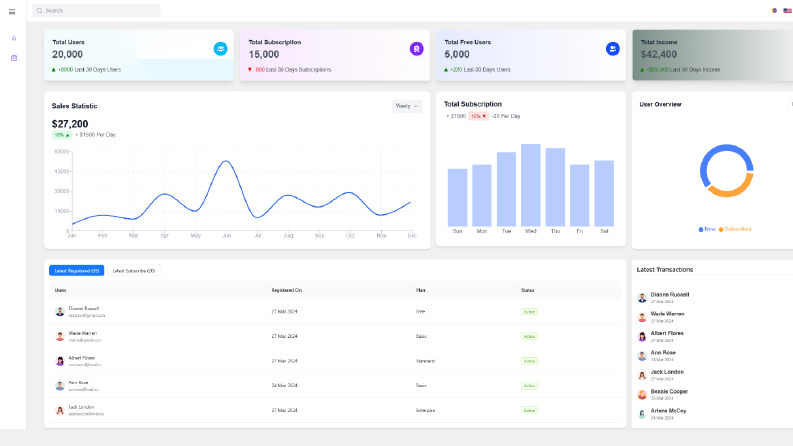Select Active status badge in Dianne Russell row
The width and height of the screenshot is (793, 446).
529,311
